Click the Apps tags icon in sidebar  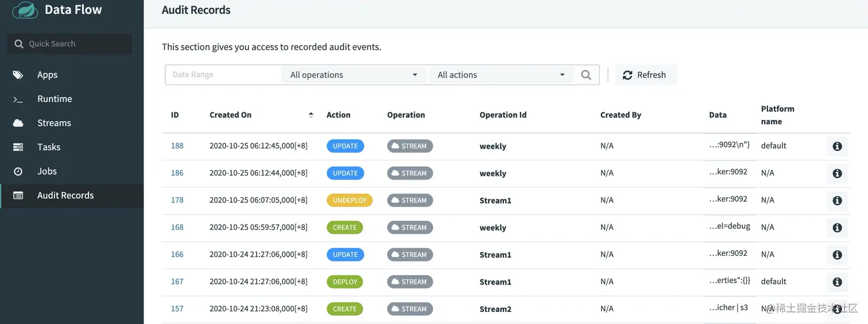coord(18,75)
